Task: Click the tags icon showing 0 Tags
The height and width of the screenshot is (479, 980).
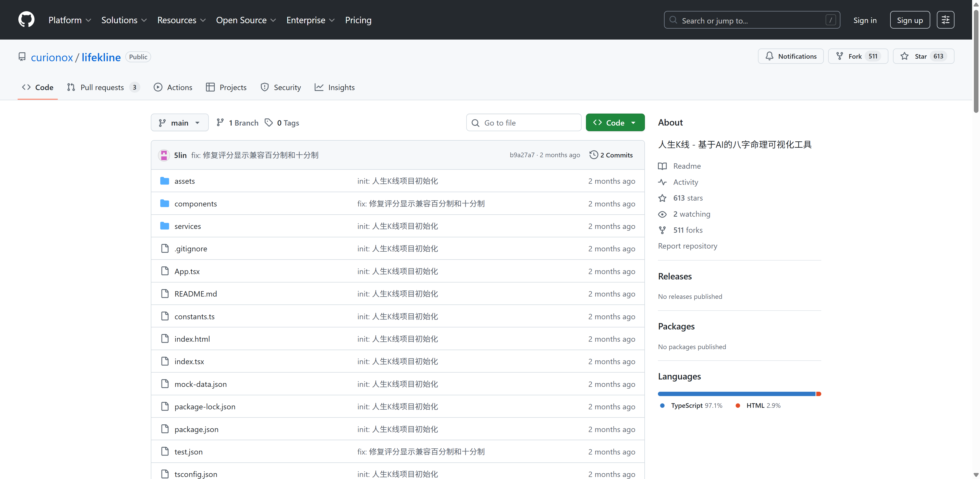Action: (x=269, y=122)
